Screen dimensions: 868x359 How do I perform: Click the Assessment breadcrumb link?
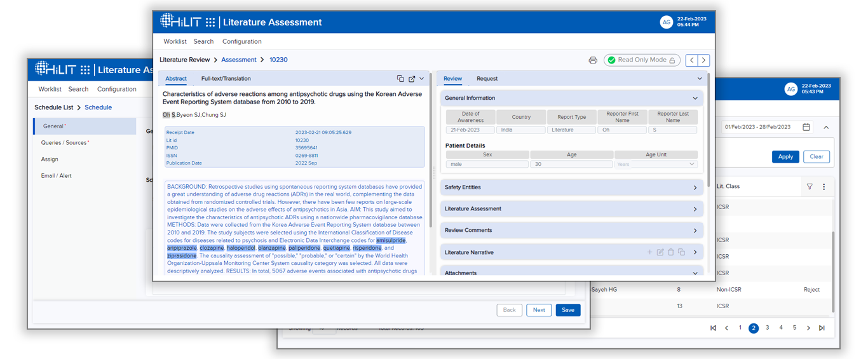(x=238, y=60)
